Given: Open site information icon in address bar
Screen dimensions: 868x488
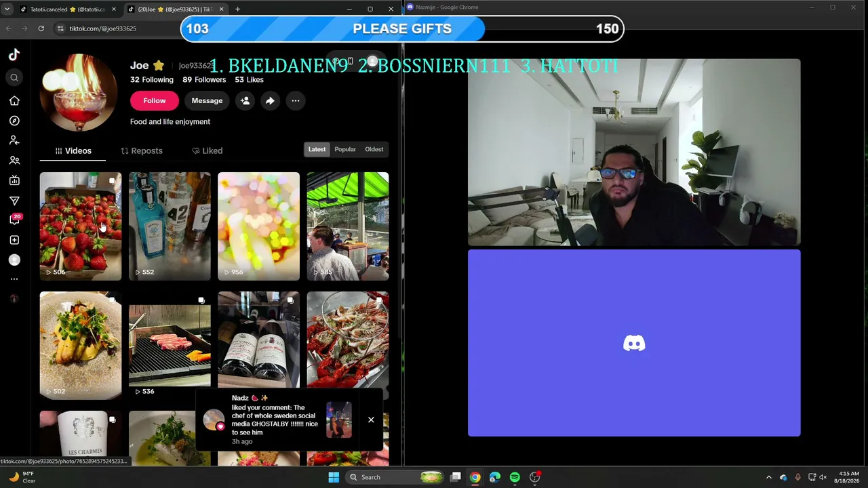Looking at the screenshot, I should [x=60, y=28].
